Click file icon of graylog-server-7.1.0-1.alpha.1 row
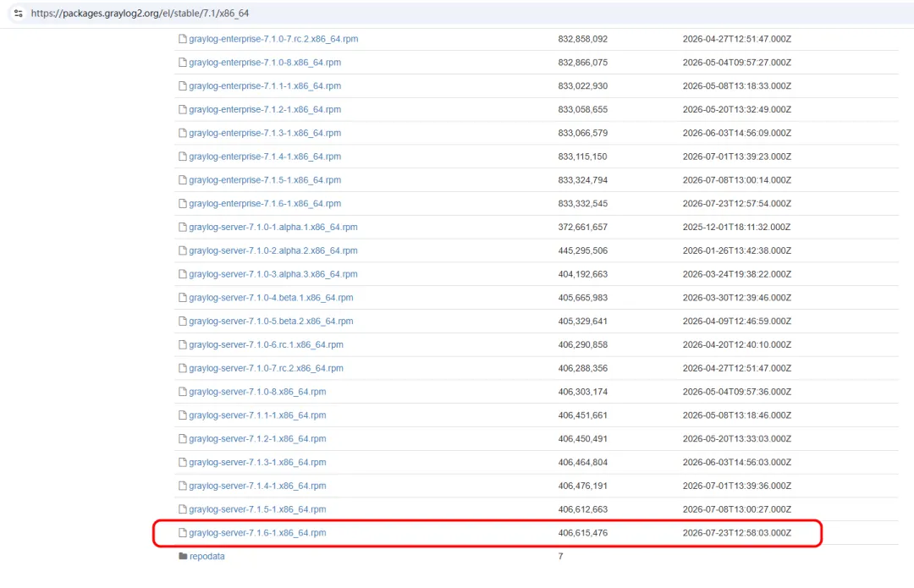 coord(183,227)
